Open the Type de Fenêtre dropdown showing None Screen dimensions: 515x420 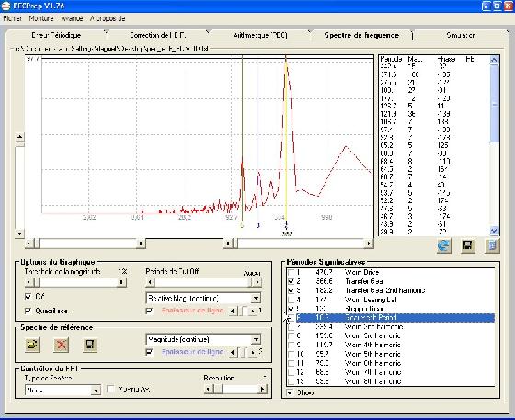(96, 391)
